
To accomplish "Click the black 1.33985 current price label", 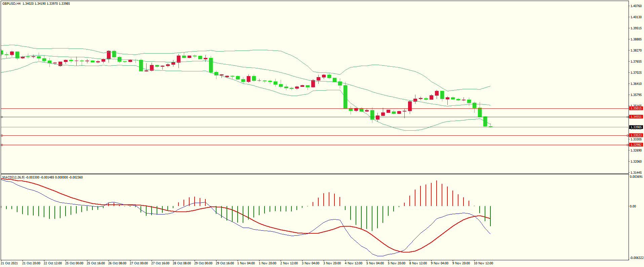I will point(636,127).
